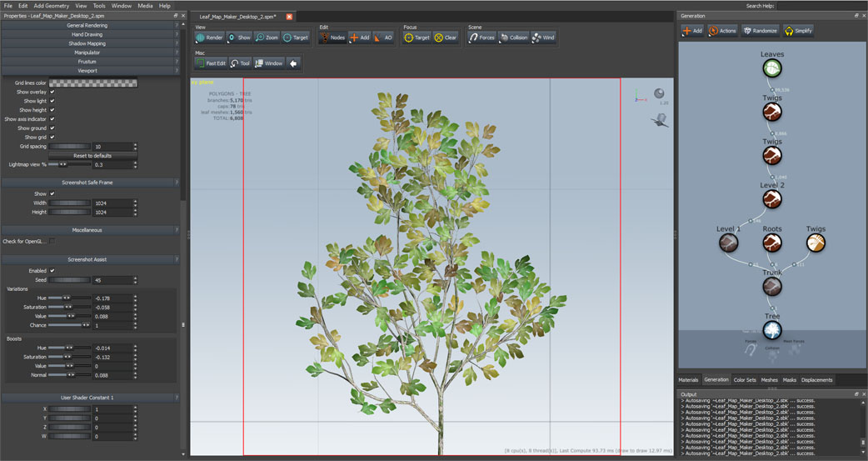Image resolution: width=868 pixels, height=461 pixels.
Task: Switch to the Color Sets tab
Action: tap(744, 380)
